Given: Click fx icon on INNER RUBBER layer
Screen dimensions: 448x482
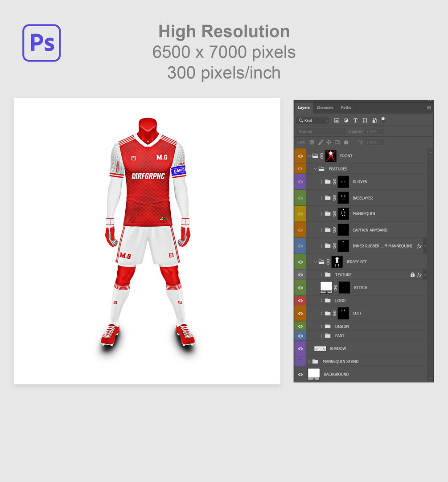Looking at the screenshot, I should [x=419, y=246].
